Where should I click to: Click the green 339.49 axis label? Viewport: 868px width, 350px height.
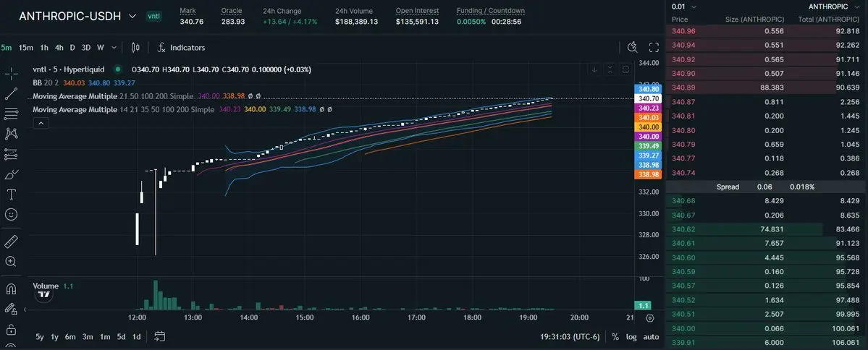point(648,146)
